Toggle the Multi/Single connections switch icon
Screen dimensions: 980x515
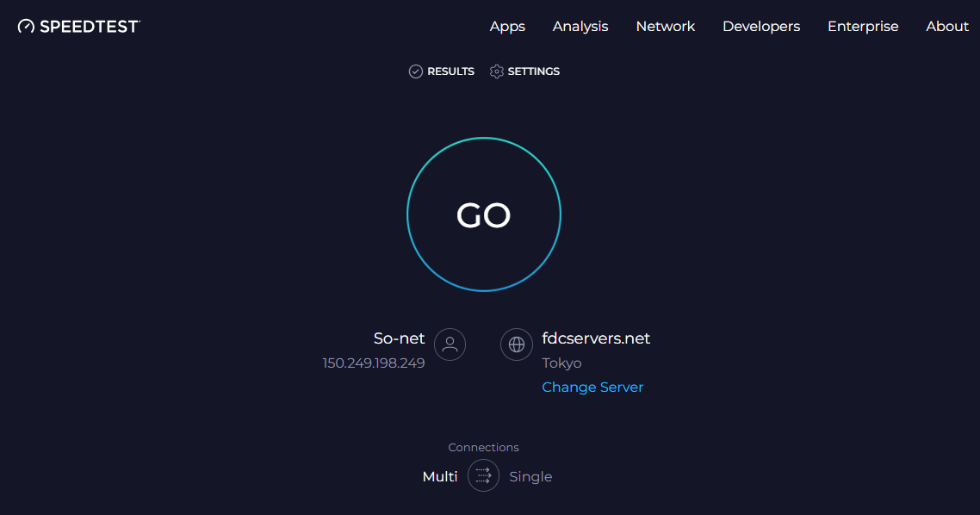[x=483, y=475]
